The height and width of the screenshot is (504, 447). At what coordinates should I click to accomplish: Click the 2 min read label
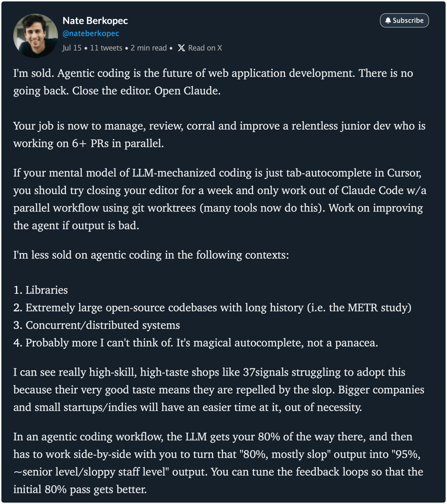149,48
